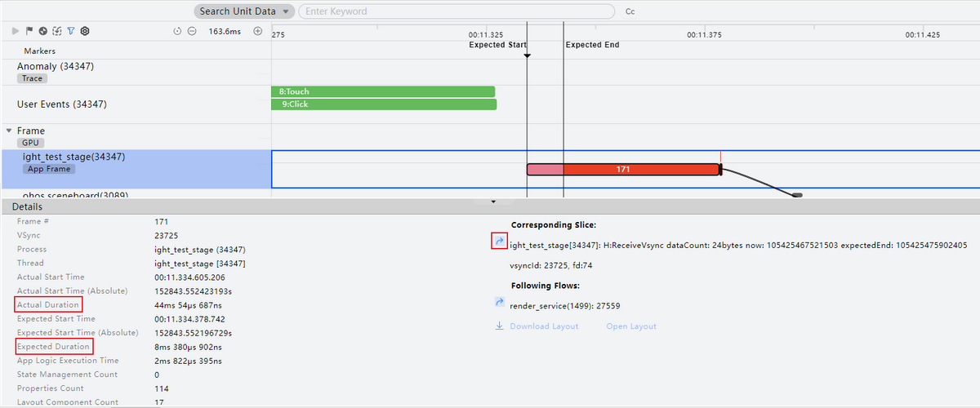The width and height of the screenshot is (980, 408).
Task: Jump to render_service flow via arrow icon
Action: tap(499, 303)
